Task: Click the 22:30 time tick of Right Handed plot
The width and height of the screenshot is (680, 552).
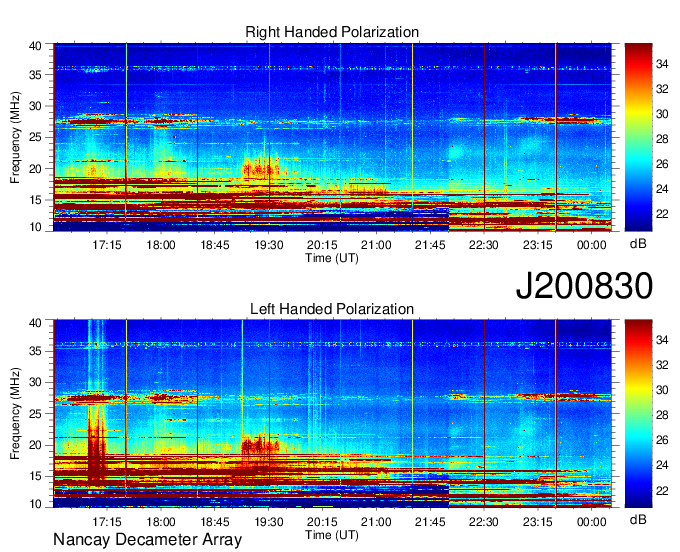Action: 484,245
